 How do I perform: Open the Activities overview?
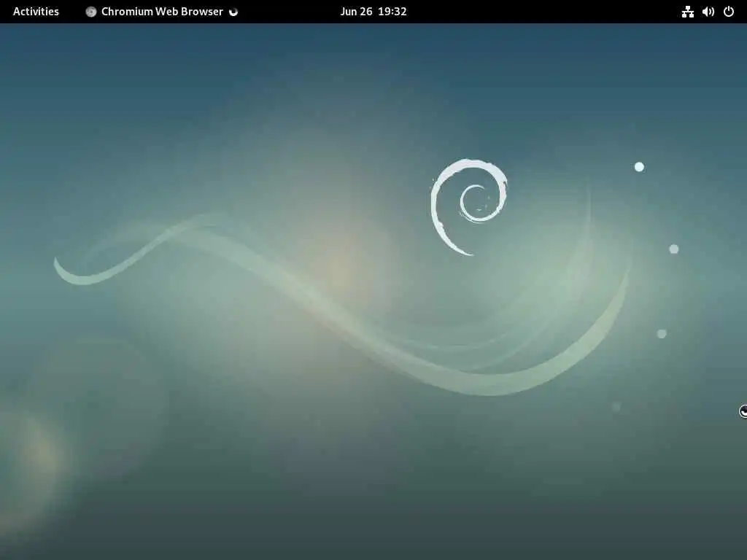[36, 12]
